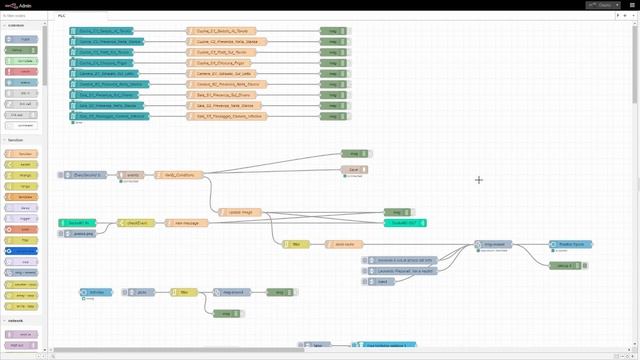This screenshot has height=360, width=640.
Task: Select the green debug node in the palette
Action: coord(21,50)
